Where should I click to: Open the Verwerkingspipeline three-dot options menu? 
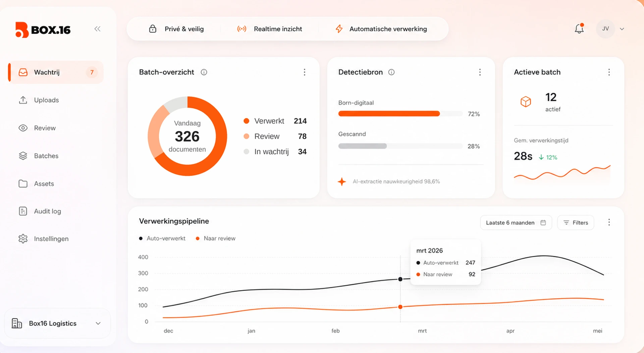pos(609,222)
